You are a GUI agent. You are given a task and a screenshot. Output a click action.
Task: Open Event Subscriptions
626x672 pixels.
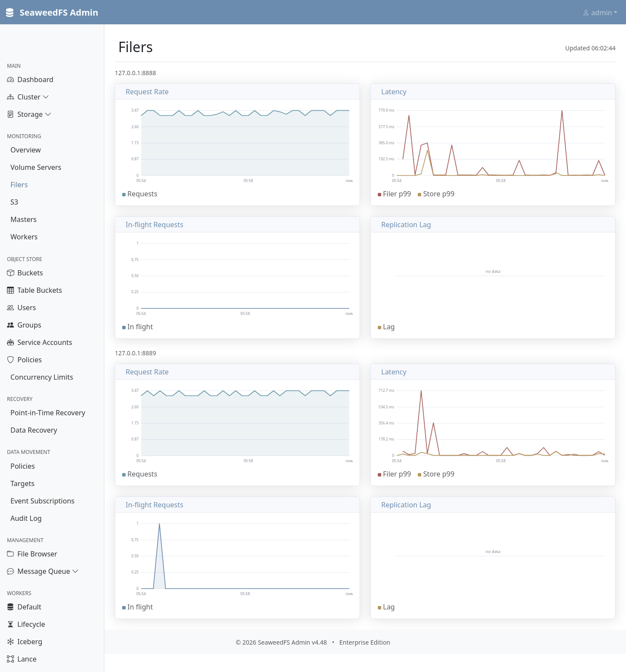43,501
